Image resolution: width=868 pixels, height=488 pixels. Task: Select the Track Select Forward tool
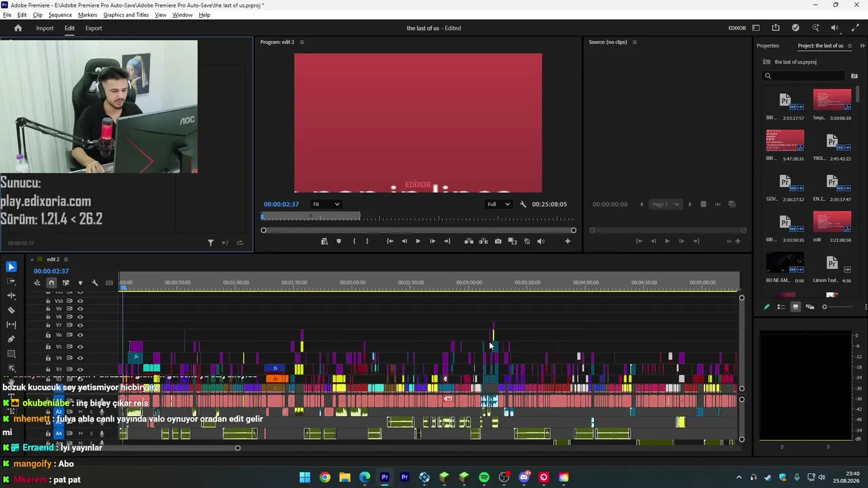tap(11, 281)
